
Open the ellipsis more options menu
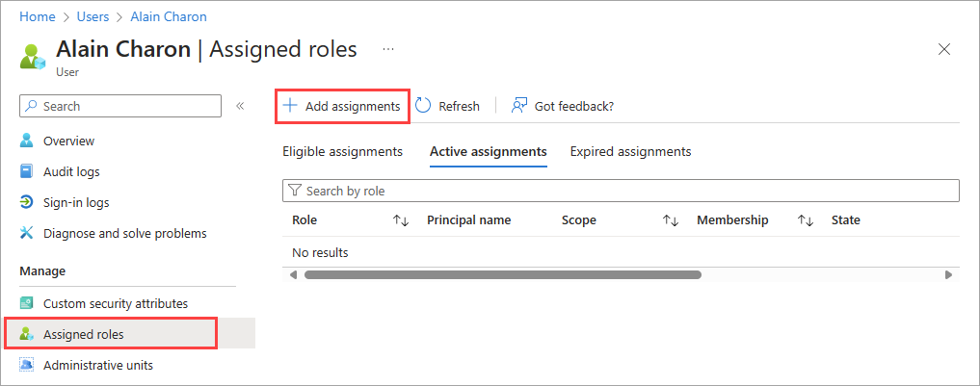[x=388, y=48]
